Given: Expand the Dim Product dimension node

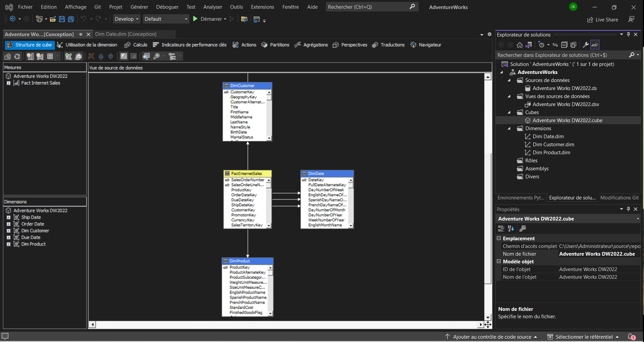Looking at the screenshot, I should [9, 244].
